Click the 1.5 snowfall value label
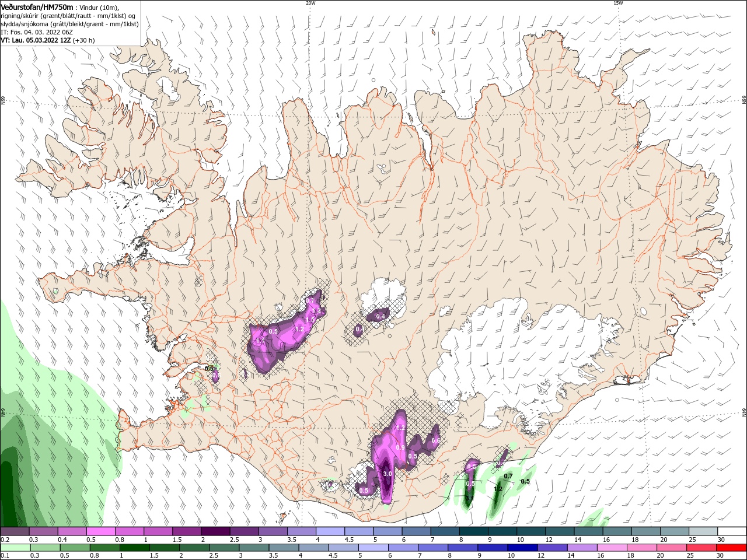 (x=310, y=319)
